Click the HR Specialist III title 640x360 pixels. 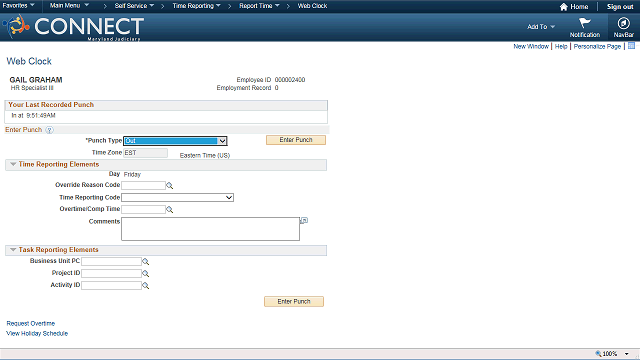pos(32,88)
